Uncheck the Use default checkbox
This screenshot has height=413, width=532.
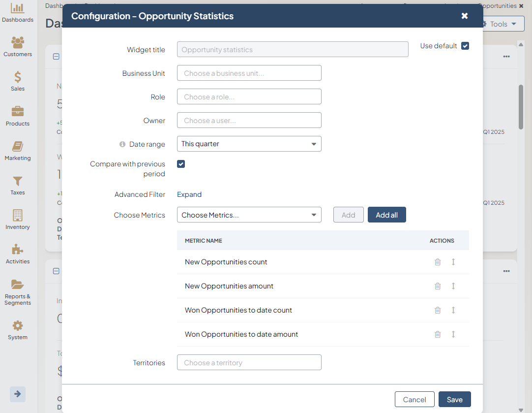point(465,46)
